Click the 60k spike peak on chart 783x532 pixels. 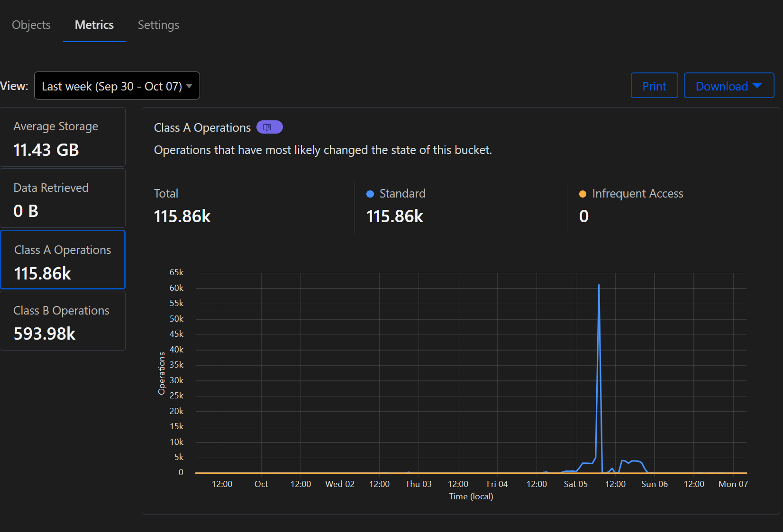[599, 286]
